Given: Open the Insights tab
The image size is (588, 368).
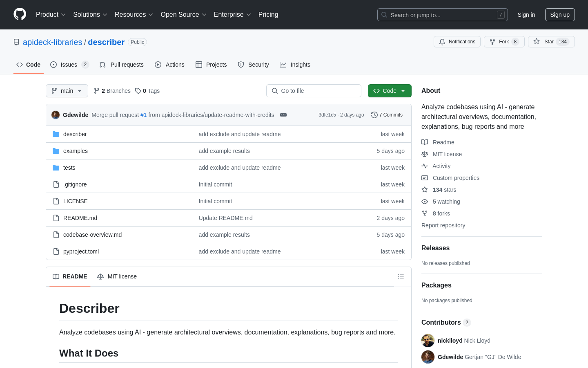Looking at the screenshot, I should tap(295, 65).
